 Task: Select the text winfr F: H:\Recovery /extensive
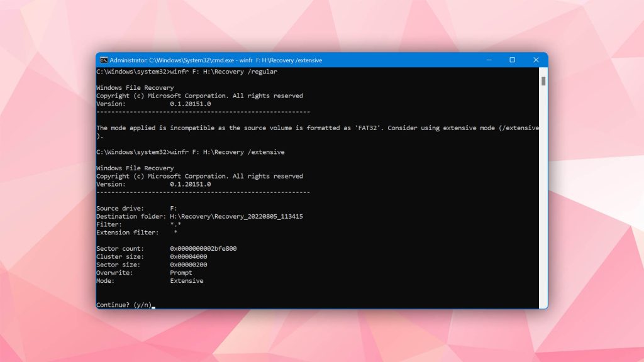coord(230,151)
